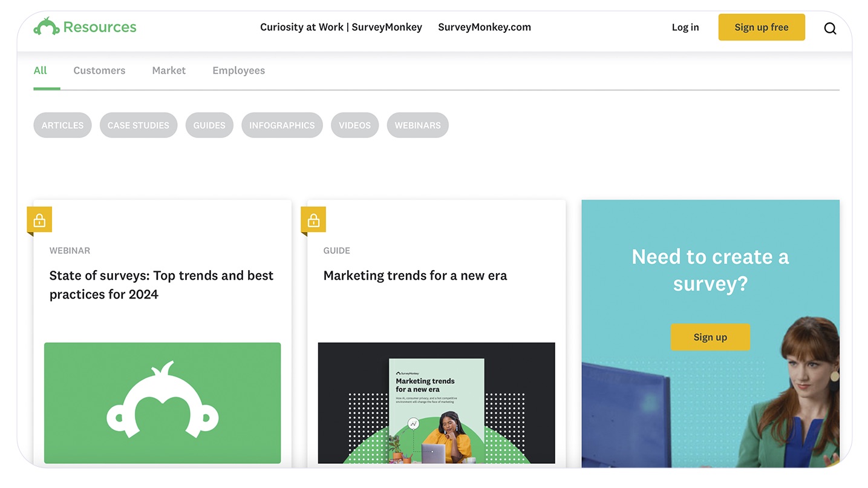Click the lock icon on the guide card
Viewport: 868px width, 488px height.
pyautogui.click(x=313, y=220)
